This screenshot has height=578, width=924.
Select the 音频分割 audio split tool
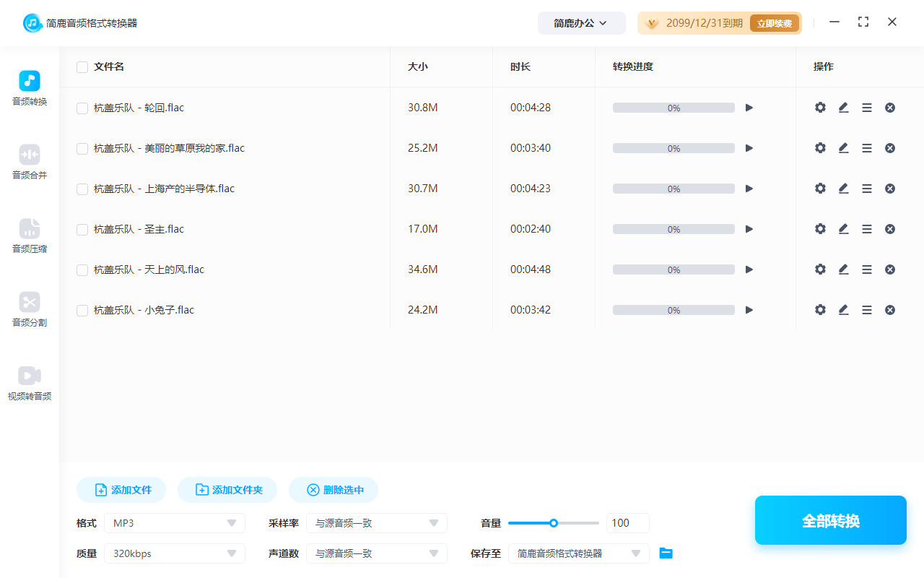click(x=29, y=311)
